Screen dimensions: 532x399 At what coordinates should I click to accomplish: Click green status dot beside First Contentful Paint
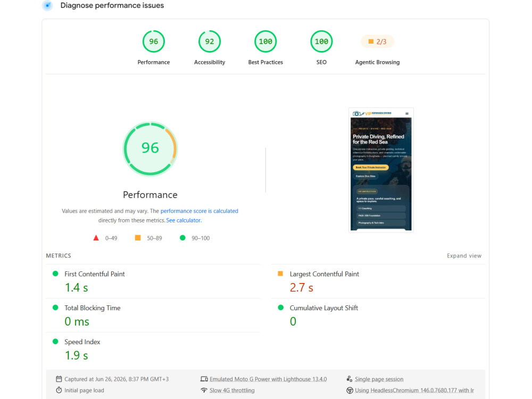(x=55, y=273)
